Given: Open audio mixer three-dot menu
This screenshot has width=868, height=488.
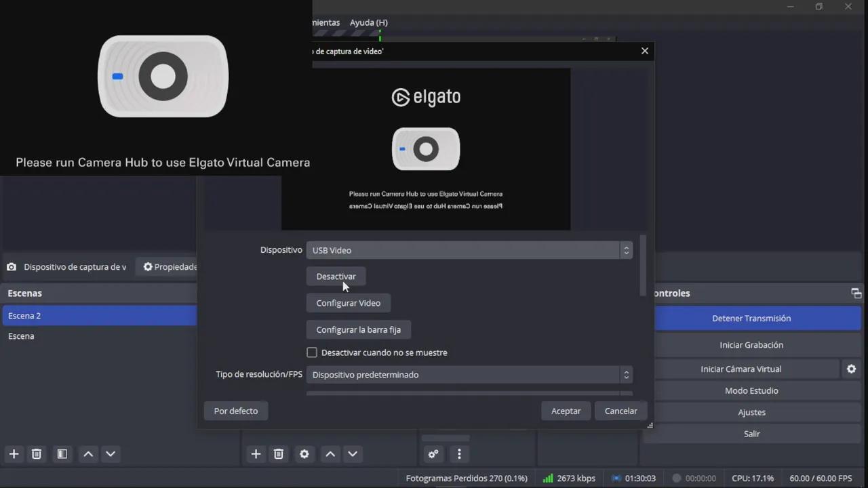Looking at the screenshot, I should click(459, 454).
